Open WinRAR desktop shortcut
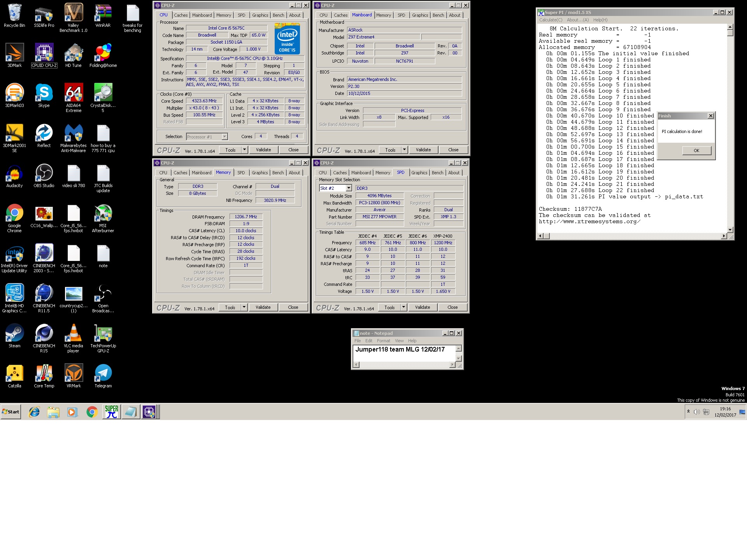 (103, 16)
